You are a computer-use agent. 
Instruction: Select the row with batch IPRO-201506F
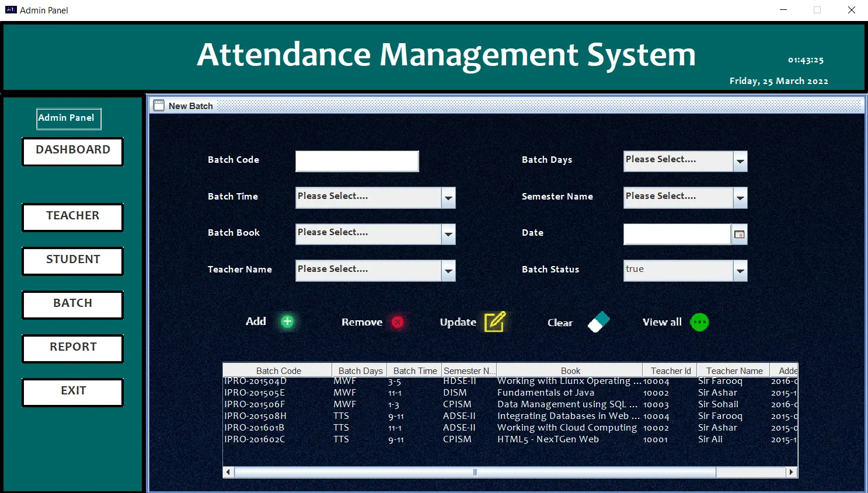point(510,404)
